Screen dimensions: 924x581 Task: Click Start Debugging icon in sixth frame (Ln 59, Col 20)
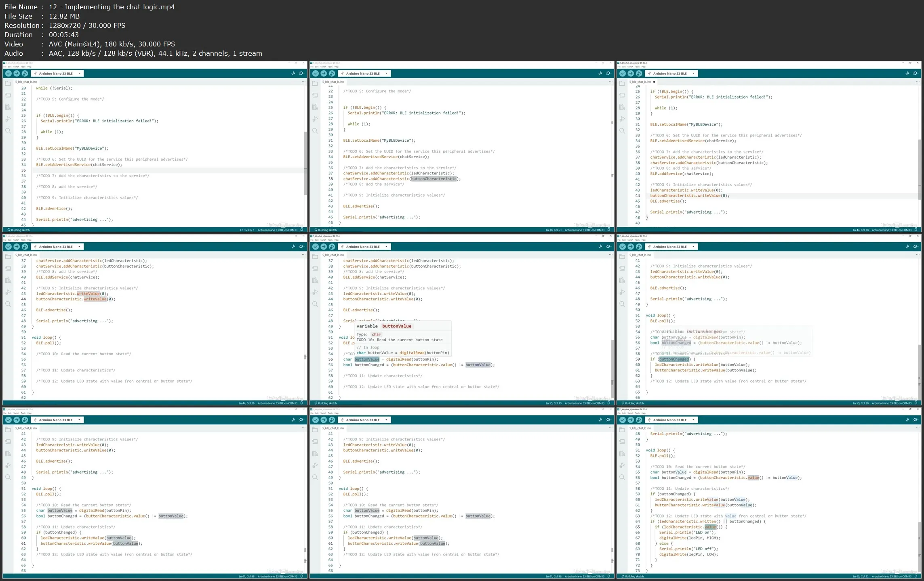[x=639, y=247]
